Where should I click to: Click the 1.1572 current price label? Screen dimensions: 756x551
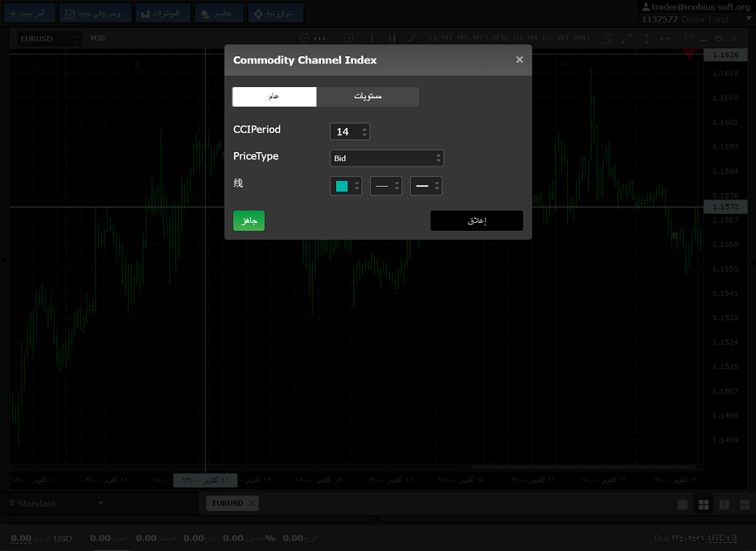(x=725, y=207)
